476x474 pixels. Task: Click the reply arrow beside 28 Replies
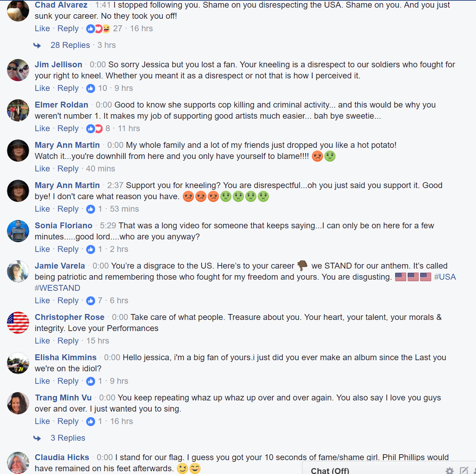[37, 45]
